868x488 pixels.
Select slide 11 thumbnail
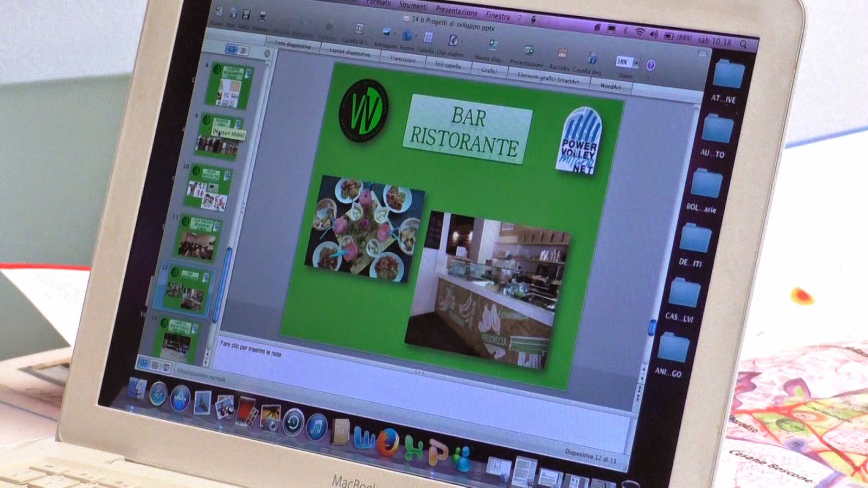pos(197,237)
